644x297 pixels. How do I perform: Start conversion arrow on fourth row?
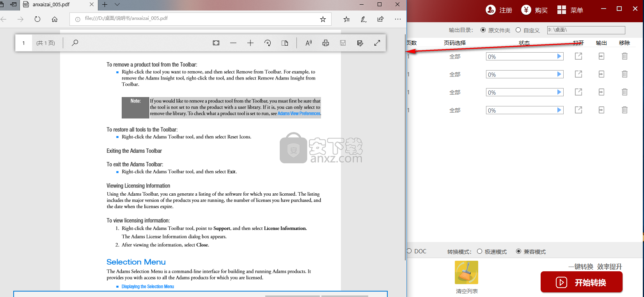tap(559, 110)
